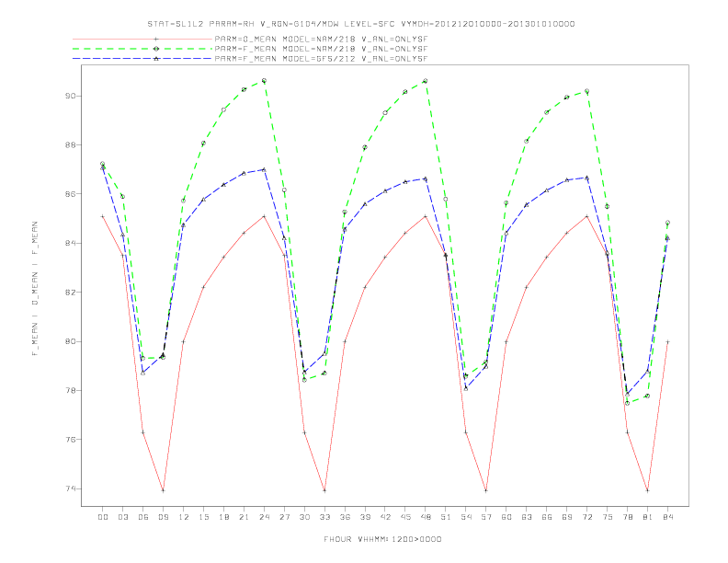Click the green dashed line sample in legend

coord(142,49)
